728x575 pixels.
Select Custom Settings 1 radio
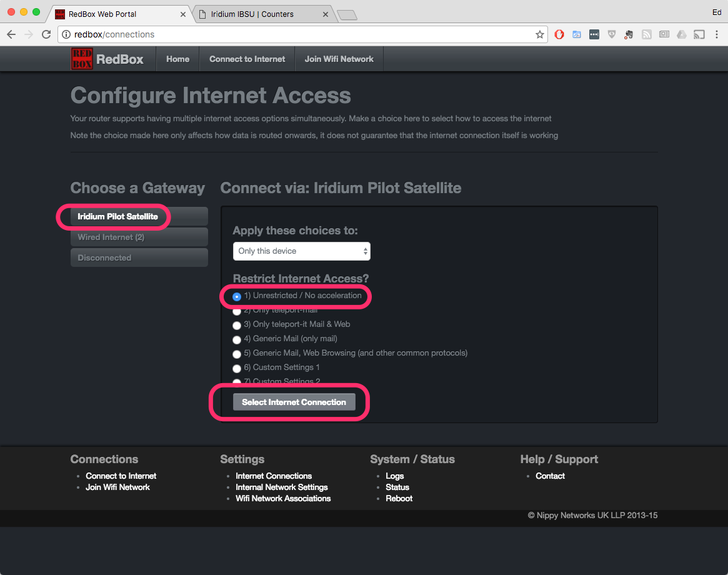click(237, 368)
